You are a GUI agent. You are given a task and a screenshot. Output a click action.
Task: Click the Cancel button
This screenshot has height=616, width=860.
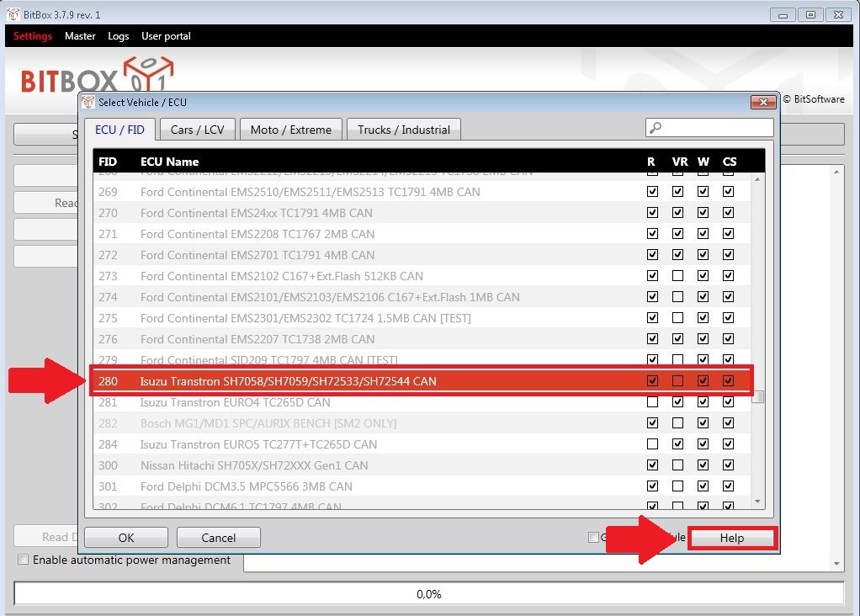(218, 538)
